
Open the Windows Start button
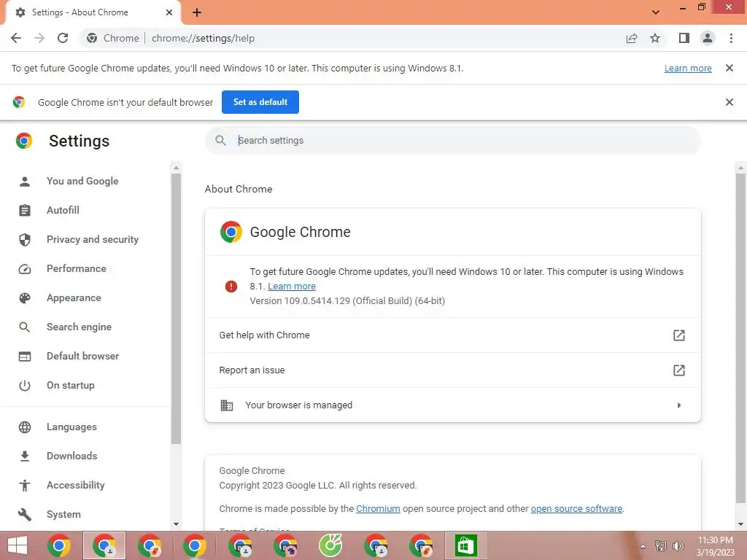pyautogui.click(x=18, y=545)
